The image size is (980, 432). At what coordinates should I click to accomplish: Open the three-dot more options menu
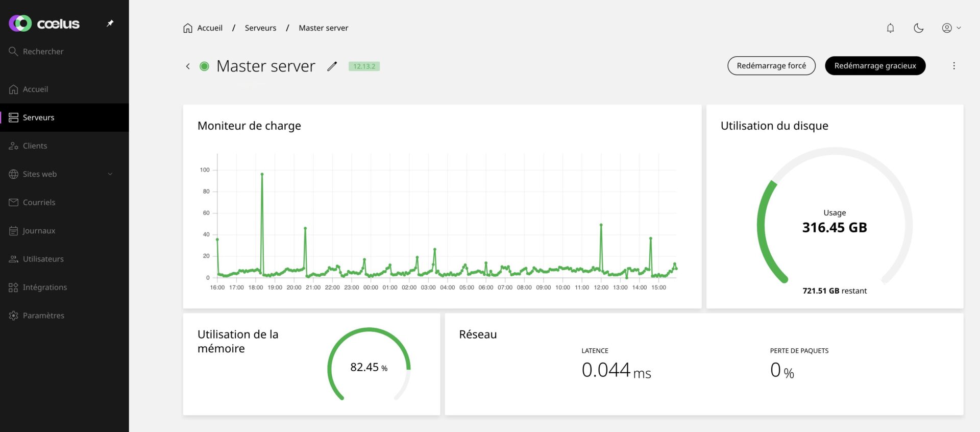click(x=953, y=66)
